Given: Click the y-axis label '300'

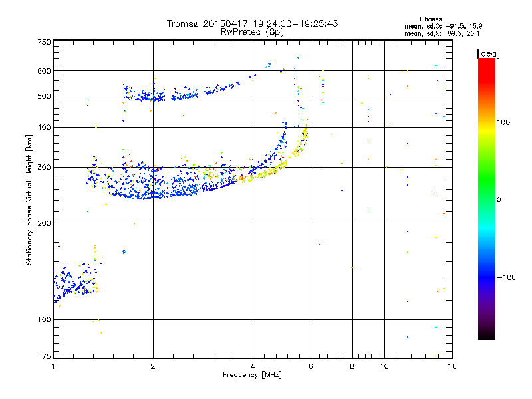Looking at the screenshot, I should pos(44,168).
